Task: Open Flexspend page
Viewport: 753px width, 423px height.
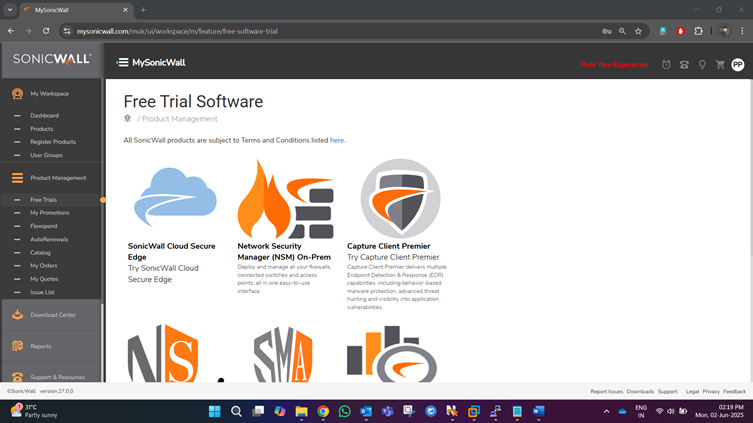Action: pyautogui.click(x=43, y=226)
